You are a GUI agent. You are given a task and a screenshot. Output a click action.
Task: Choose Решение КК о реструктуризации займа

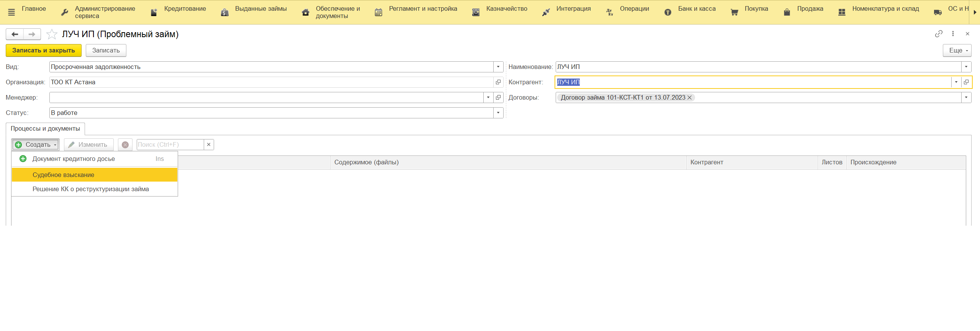pos(95,189)
